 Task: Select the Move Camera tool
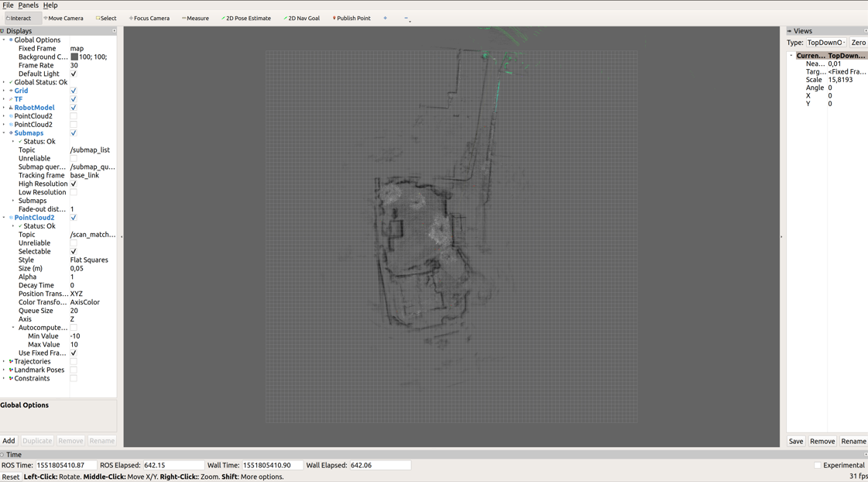tap(63, 18)
